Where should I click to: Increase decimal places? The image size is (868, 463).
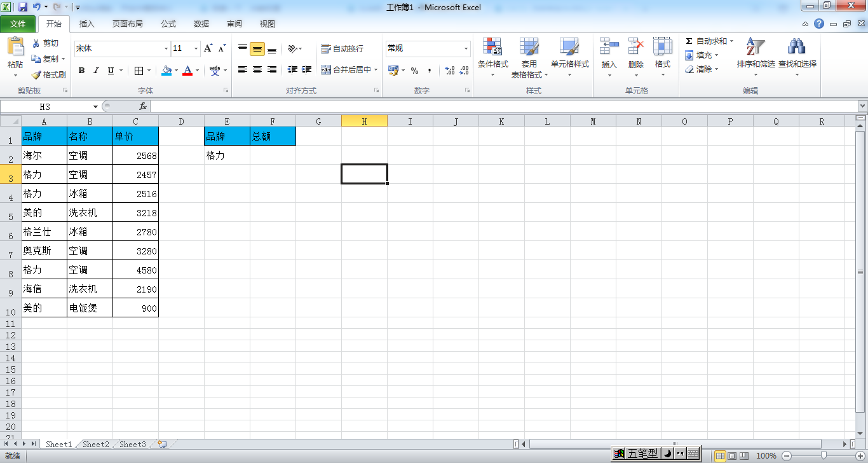point(449,71)
